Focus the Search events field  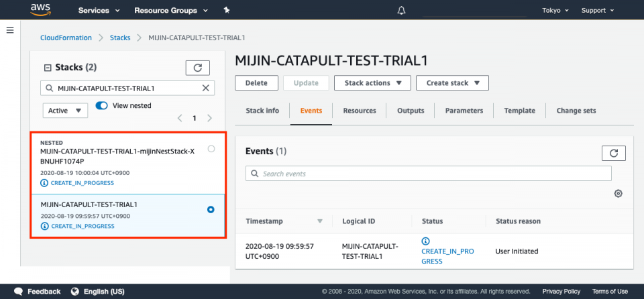click(429, 174)
